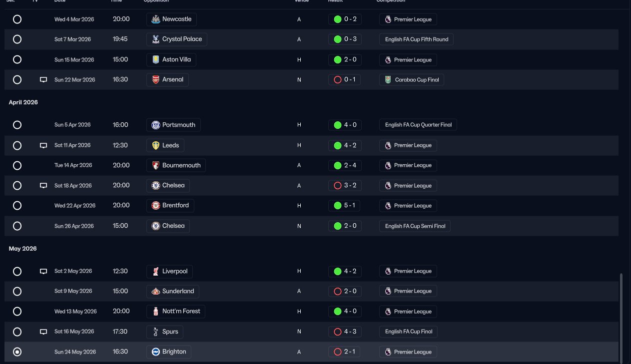View the 3 - 2 Chelsea league result
The height and width of the screenshot is (364, 631).
coord(345,186)
